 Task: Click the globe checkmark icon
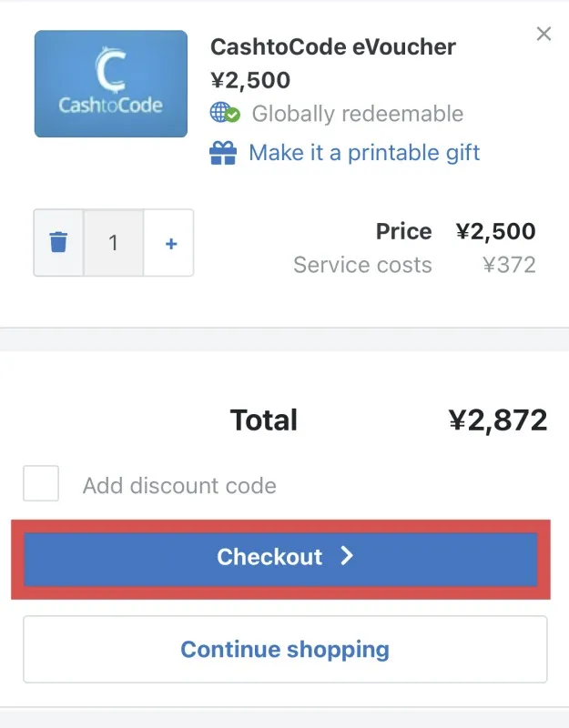pos(225,114)
